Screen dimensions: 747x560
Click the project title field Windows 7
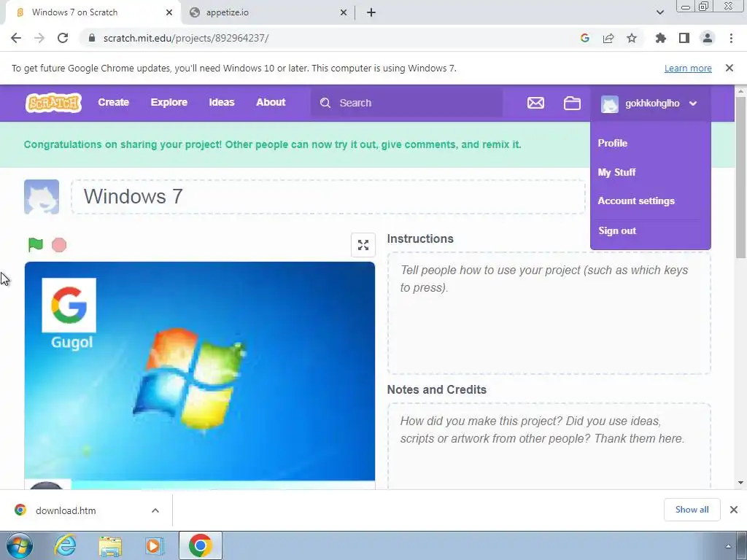[328, 197]
